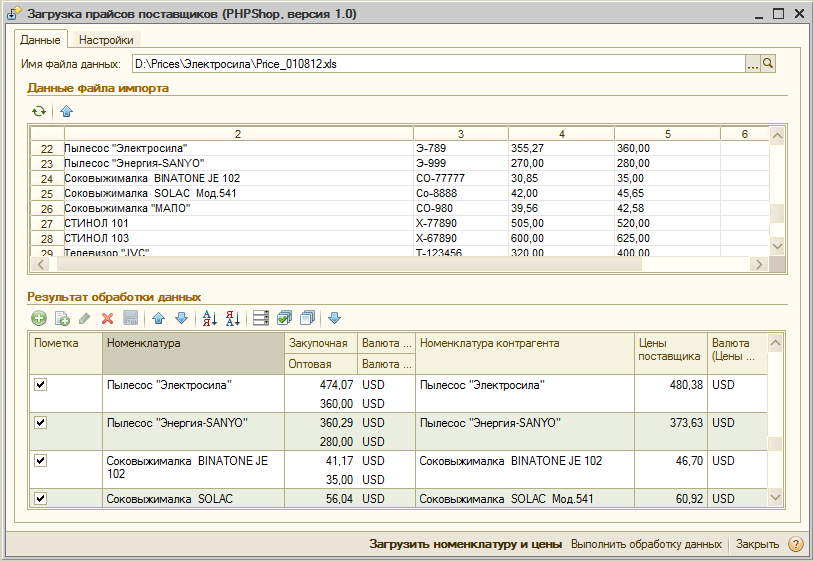Click import cell 625,00

point(667,239)
